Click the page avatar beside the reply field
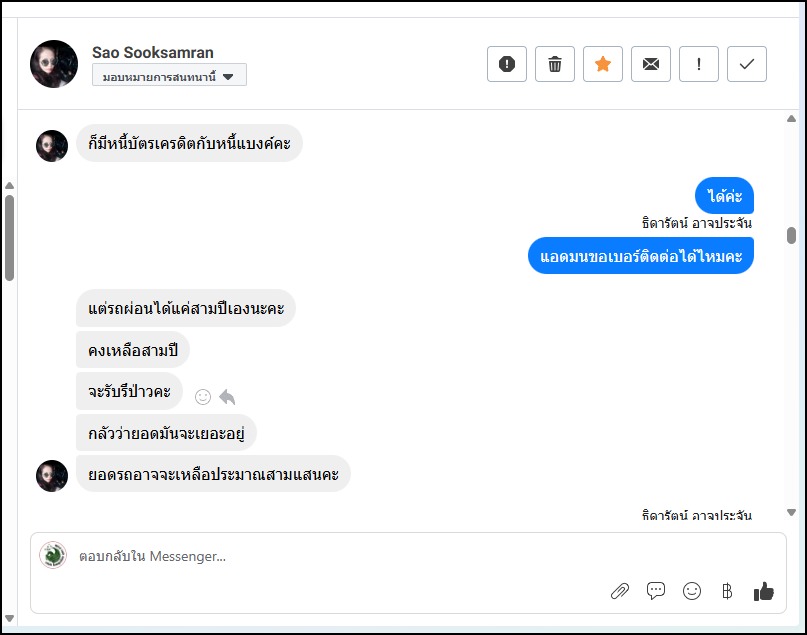807x635 pixels. [x=53, y=555]
